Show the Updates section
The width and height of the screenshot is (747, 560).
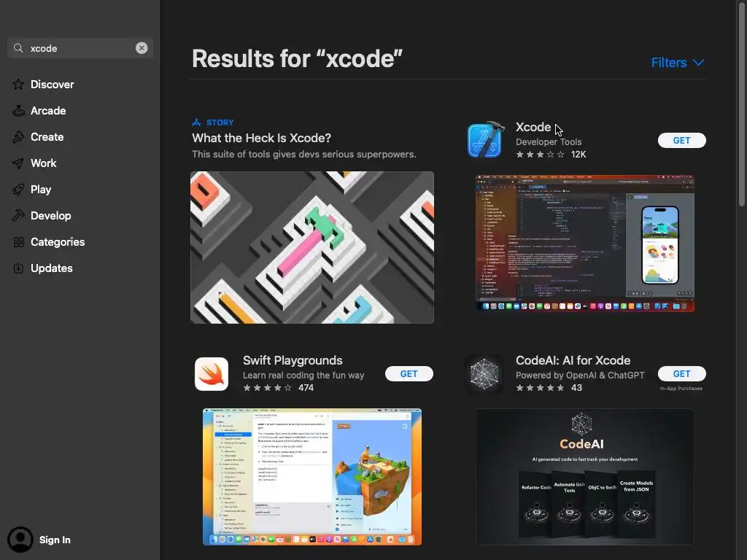[52, 268]
